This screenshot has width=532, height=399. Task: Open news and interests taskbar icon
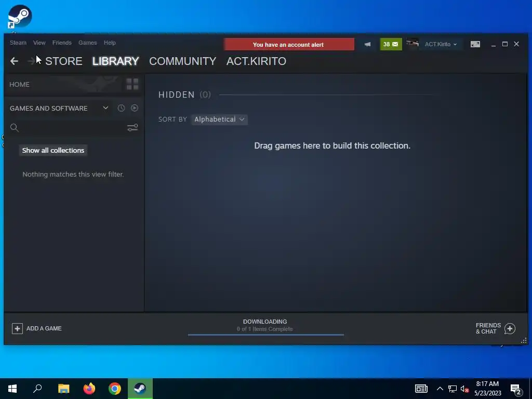(x=421, y=389)
